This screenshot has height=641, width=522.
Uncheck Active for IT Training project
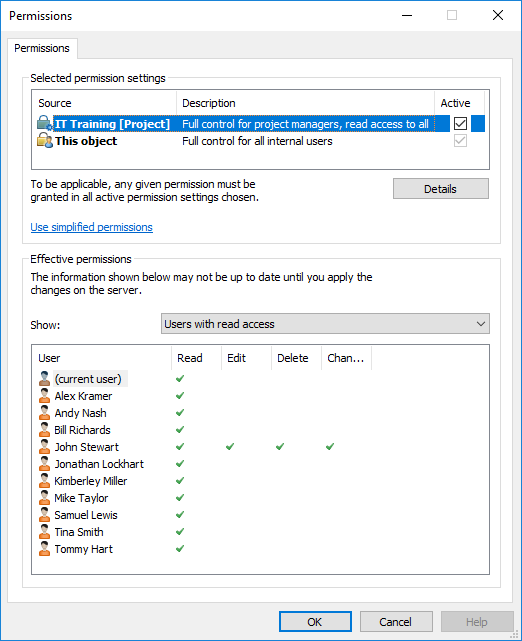pos(460,123)
